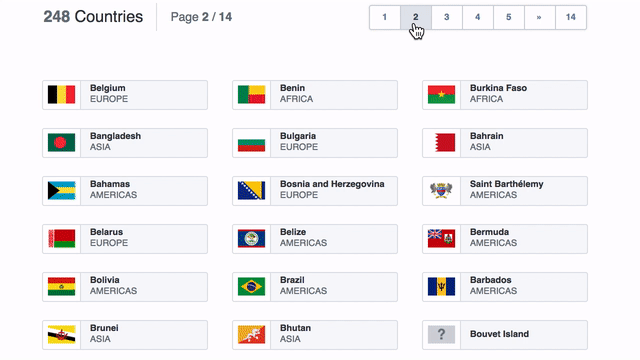Select the Bahamas country name

110,184
